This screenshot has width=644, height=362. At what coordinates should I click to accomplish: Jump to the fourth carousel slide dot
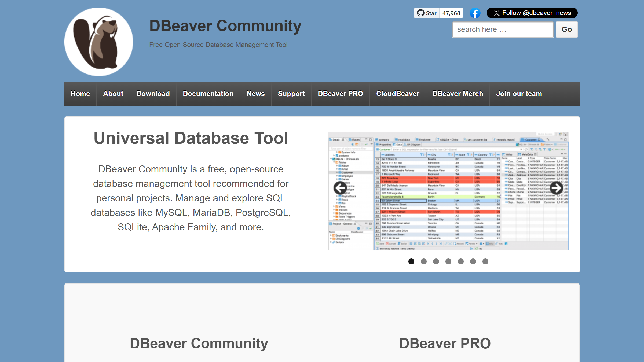pyautogui.click(x=448, y=261)
